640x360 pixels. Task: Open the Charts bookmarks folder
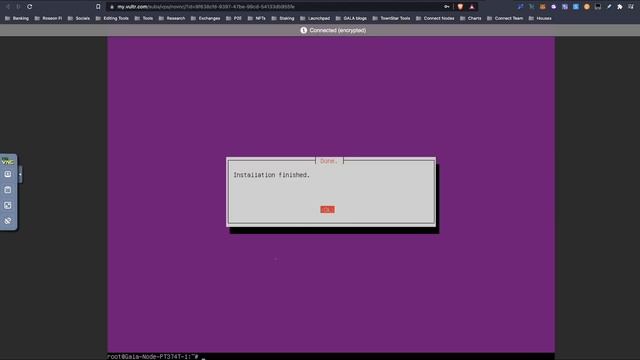471,18
